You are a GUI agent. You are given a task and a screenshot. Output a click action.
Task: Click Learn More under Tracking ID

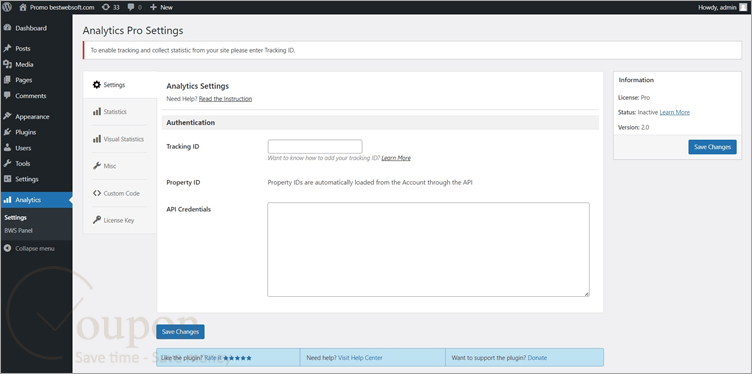pyautogui.click(x=396, y=158)
